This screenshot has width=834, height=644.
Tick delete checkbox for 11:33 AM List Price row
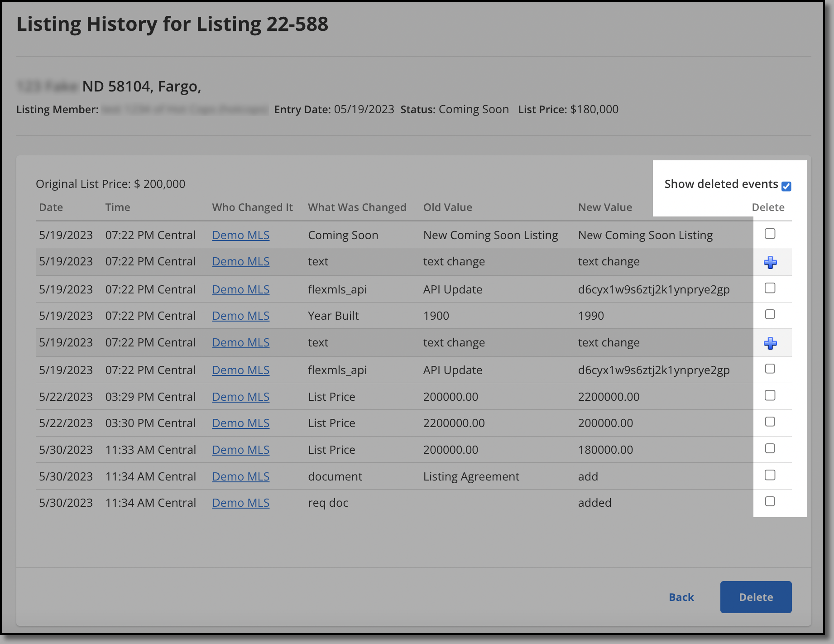tap(770, 448)
